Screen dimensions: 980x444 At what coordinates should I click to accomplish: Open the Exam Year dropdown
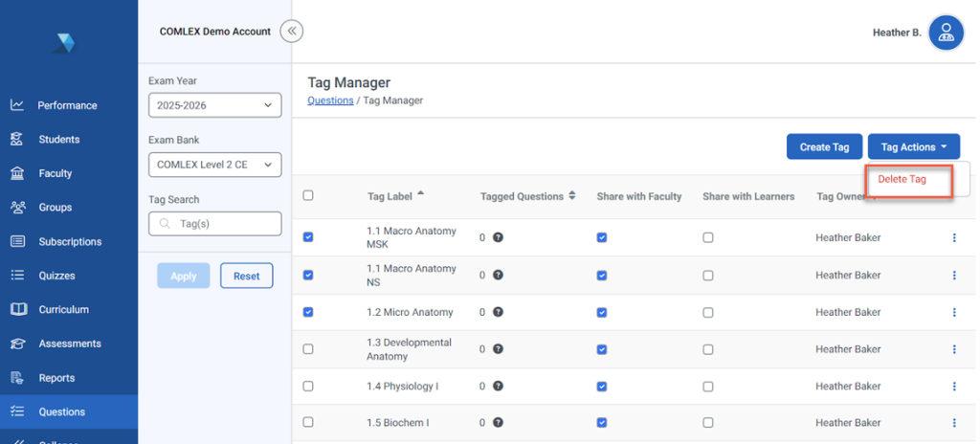[214, 105]
